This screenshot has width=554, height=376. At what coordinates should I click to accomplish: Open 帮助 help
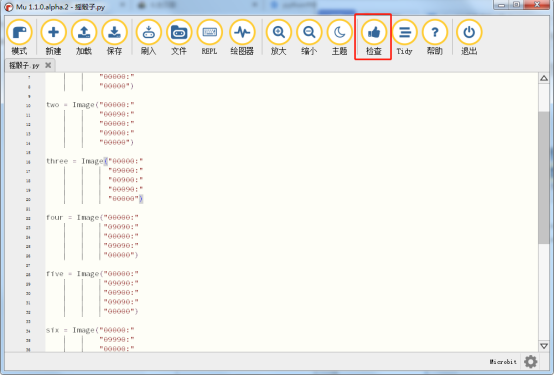[x=435, y=37]
